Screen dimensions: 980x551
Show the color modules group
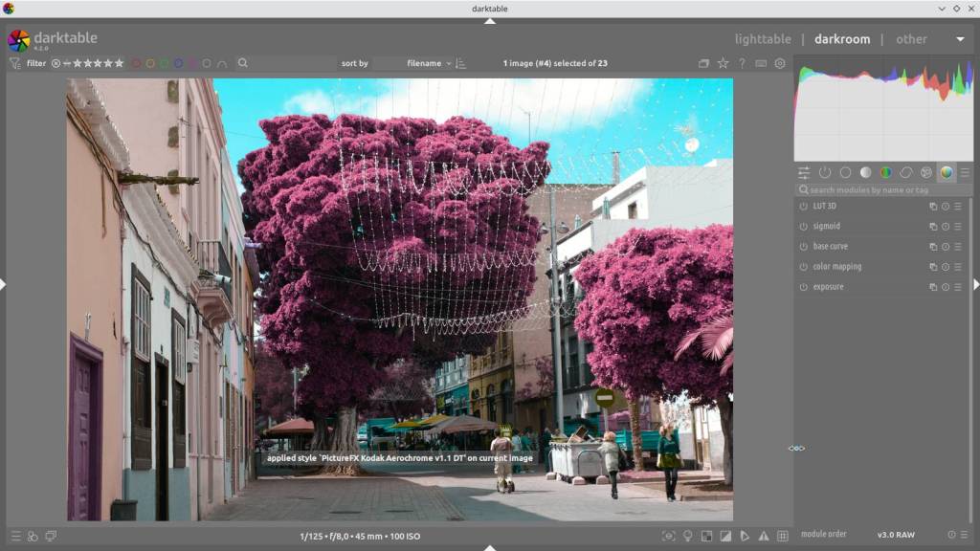pyautogui.click(x=885, y=172)
